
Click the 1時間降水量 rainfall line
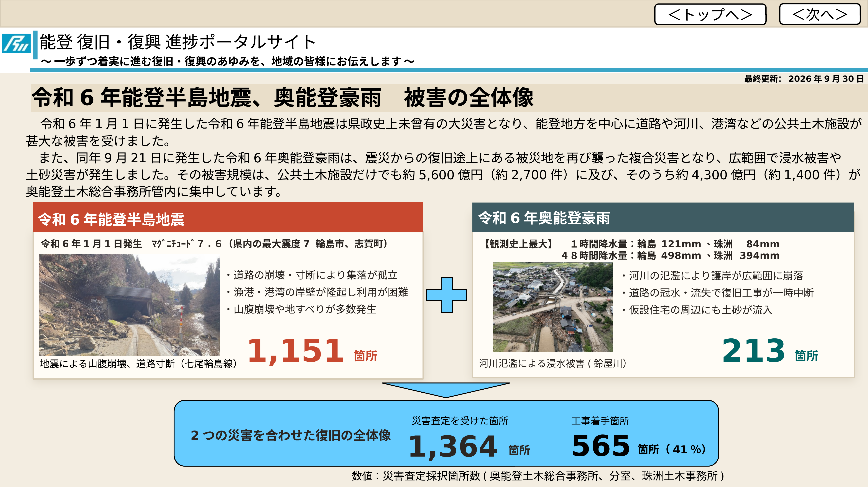pyautogui.click(x=675, y=244)
